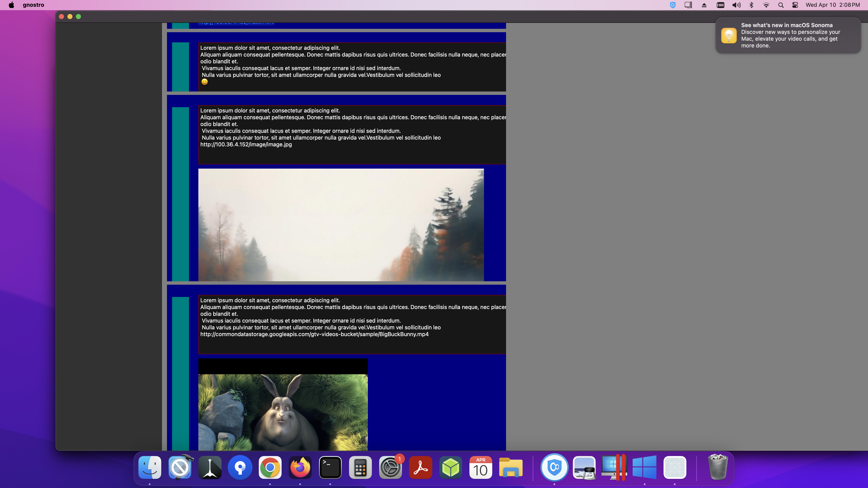Open Google Chrome in the dock
This screenshot has height=488, width=868.
[x=270, y=467]
